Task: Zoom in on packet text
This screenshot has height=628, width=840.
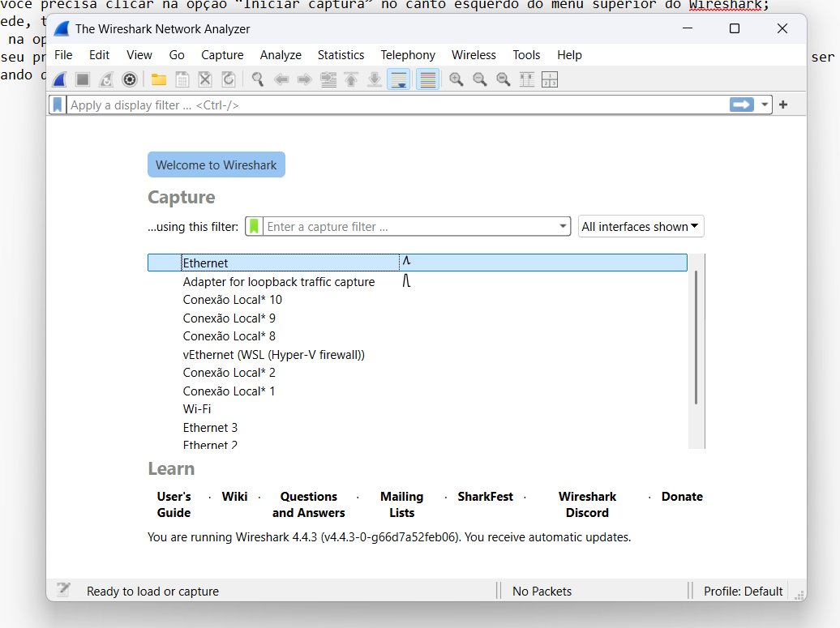Action: point(456,79)
